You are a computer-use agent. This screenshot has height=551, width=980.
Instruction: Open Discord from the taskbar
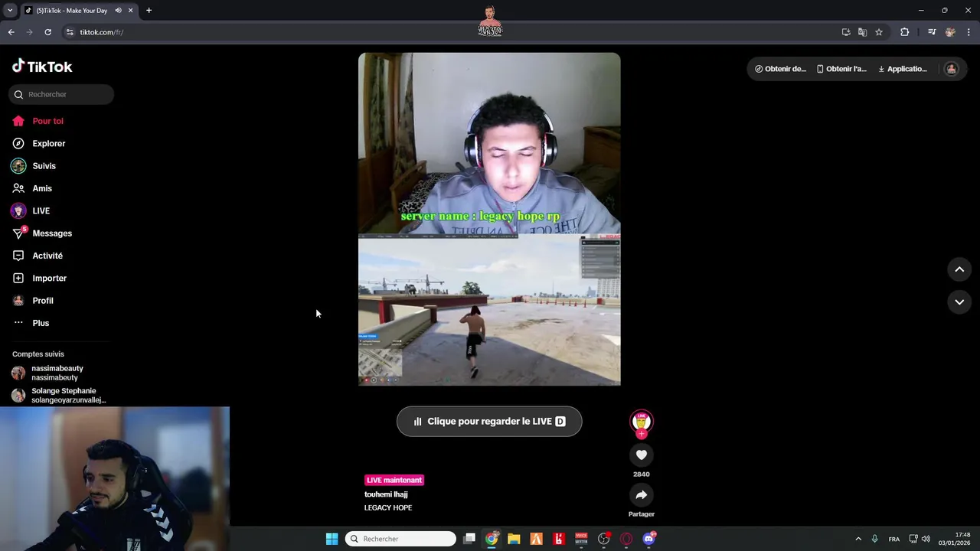[649, 539]
